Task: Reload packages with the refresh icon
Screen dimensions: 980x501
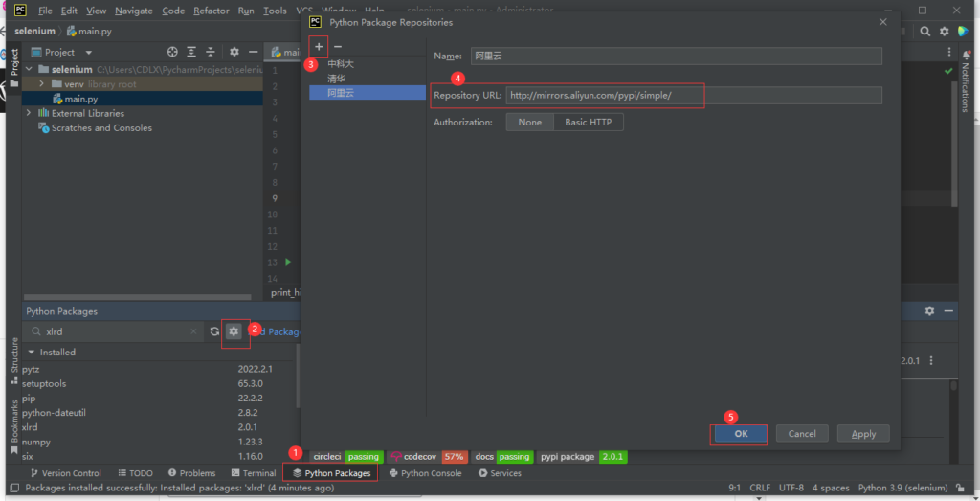Action: point(215,331)
